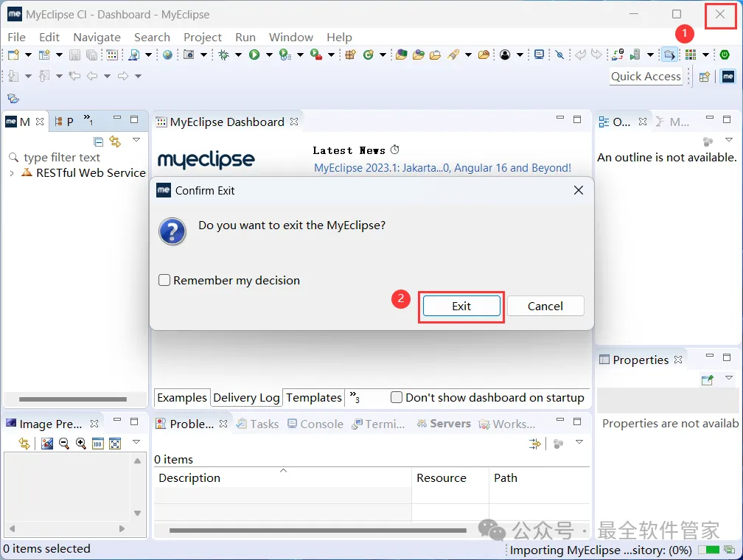Click the Exit button in Confirm Exit
Screen dimensions: 743x560
click(461, 306)
